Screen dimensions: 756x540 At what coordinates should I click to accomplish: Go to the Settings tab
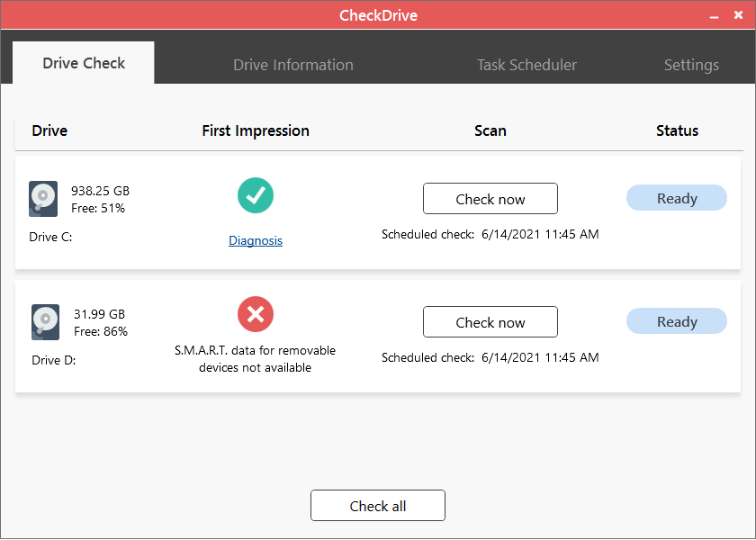[x=691, y=65]
